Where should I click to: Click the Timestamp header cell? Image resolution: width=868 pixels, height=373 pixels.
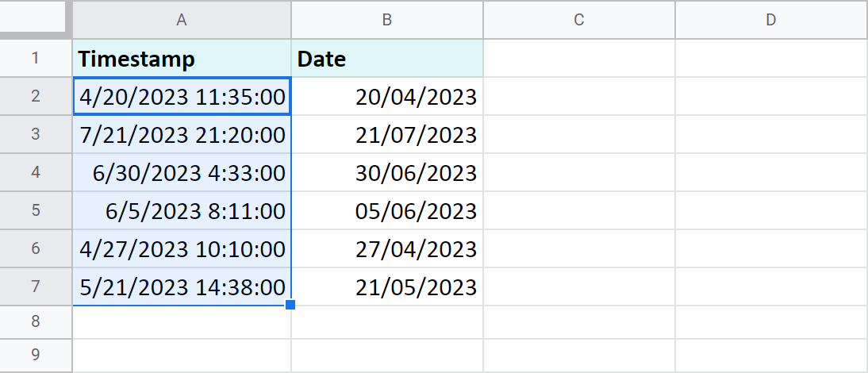[182, 59]
